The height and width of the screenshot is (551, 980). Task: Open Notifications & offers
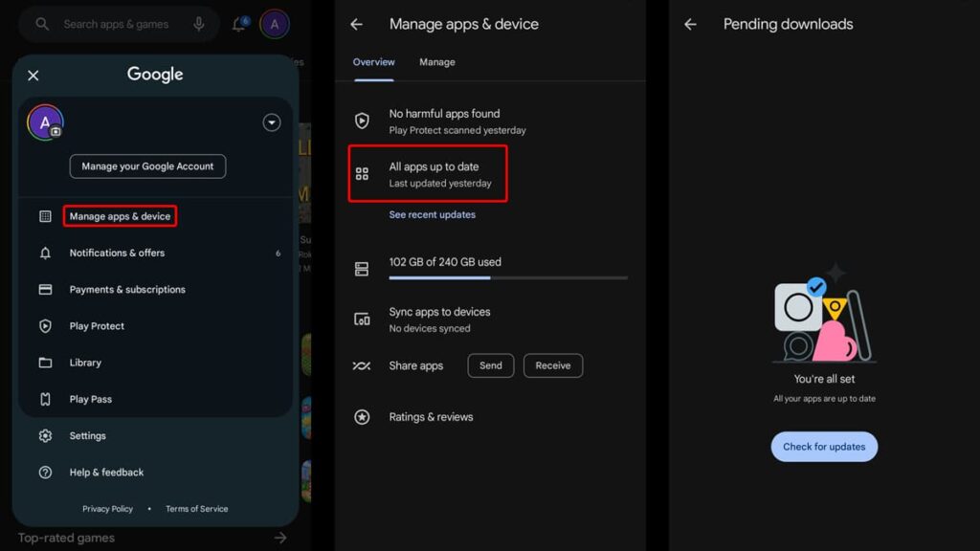pos(117,253)
